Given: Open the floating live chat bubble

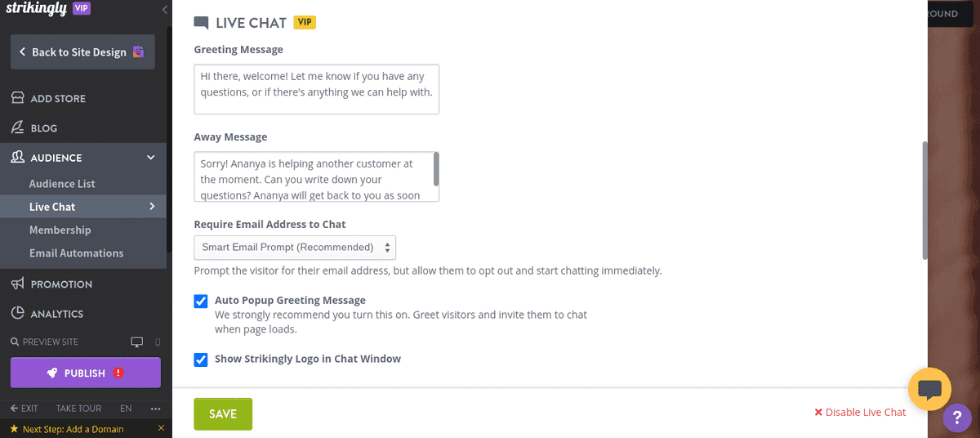Looking at the screenshot, I should click(929, 389).
